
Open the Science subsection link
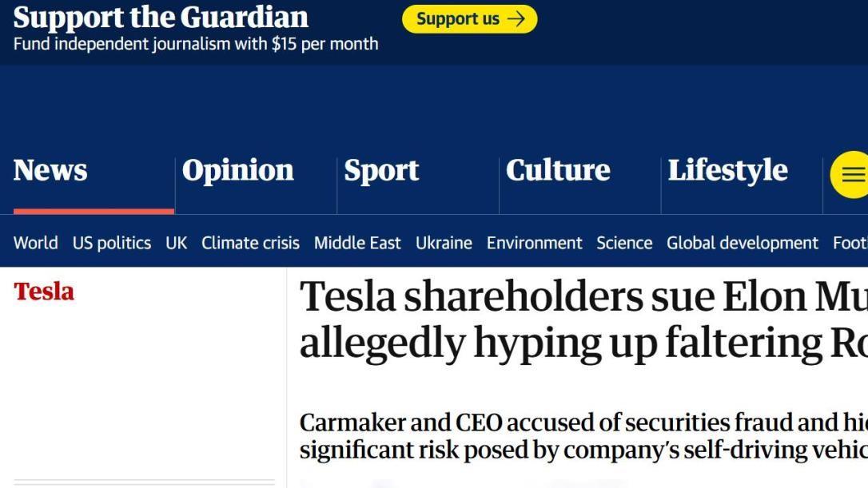(624, 243)
